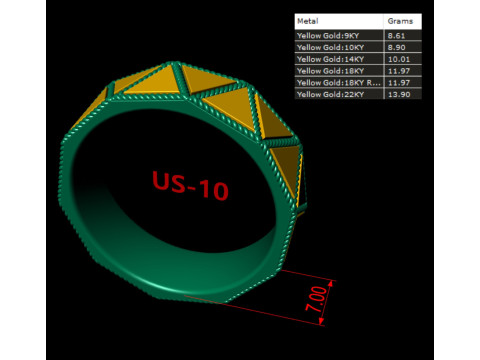Click the 10.01 grams value
This screenshot has width=480, height=360.
point(399,59)
